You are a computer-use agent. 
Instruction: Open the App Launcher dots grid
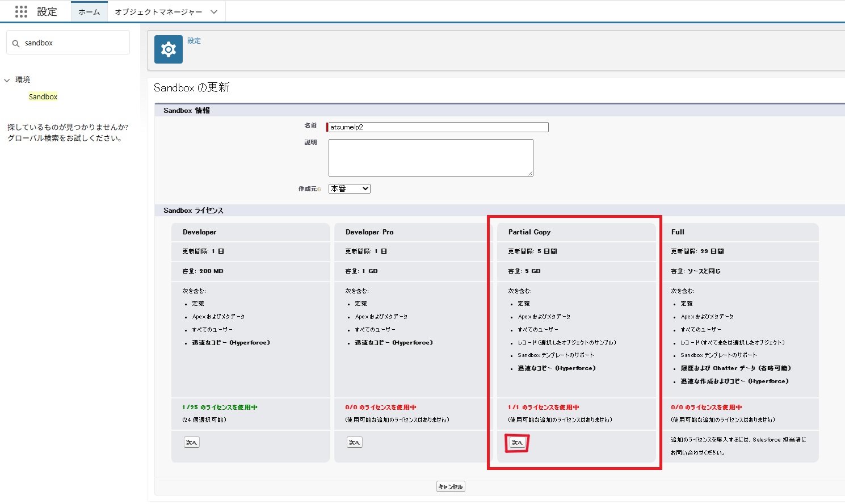pyautogui.click(x=21, y=11)
